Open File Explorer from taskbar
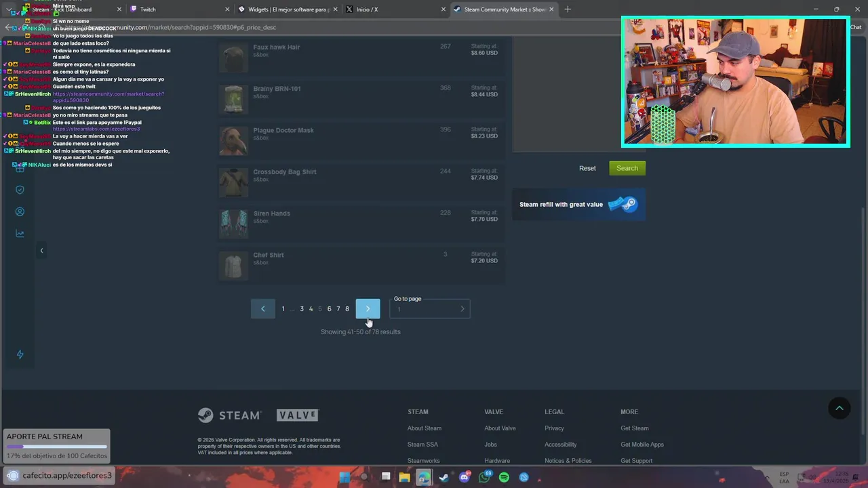Screen dimensions: 868x488 pos(404,477)
